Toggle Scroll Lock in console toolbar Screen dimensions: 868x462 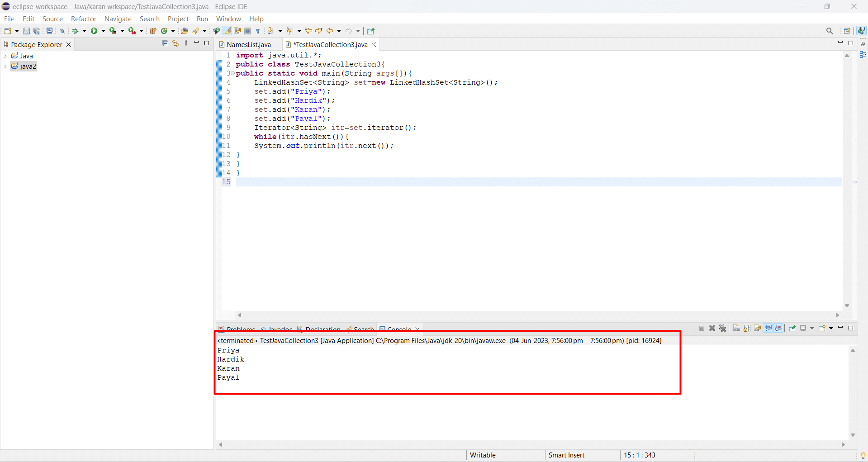(747, 328)
